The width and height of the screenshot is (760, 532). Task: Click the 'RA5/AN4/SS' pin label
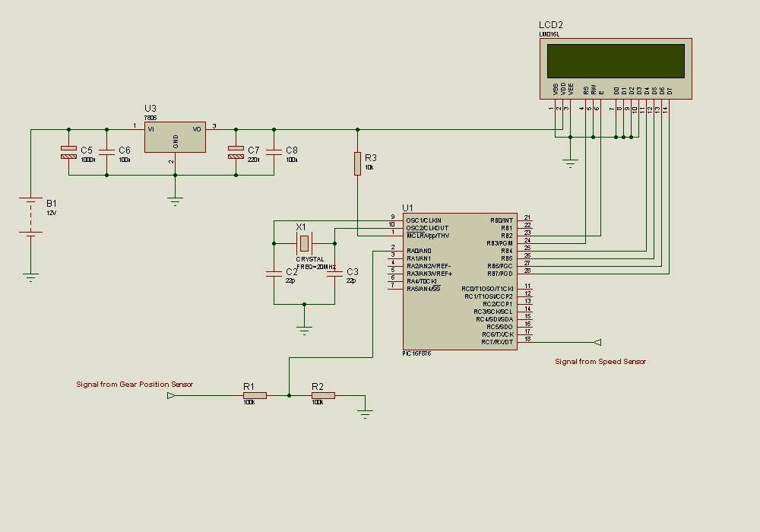pos(423,289)
